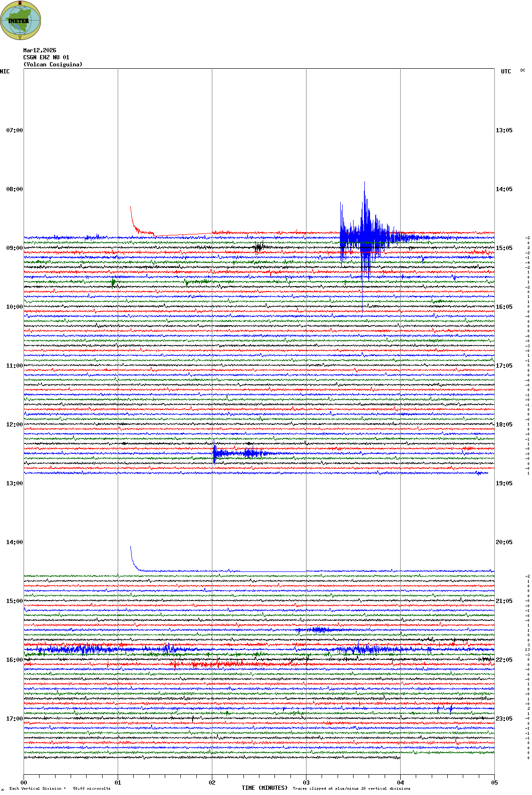Screen dimensions: 532x795
Task: Click the traces clipped footnote text
Action: point(351,788)
